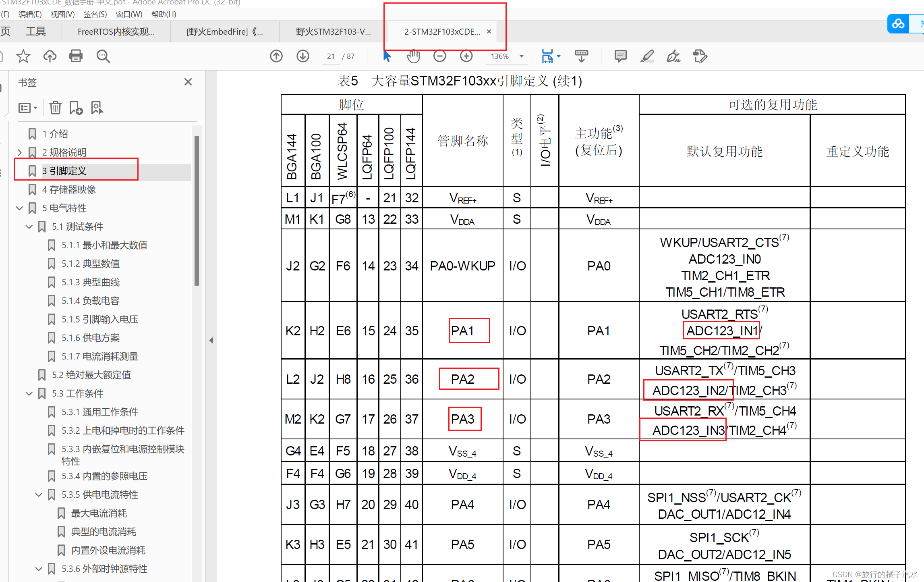Collapse the 5.3.5 供电电流特性 bookmark
This screenshot has height=582, width=924.
(39, 495)
